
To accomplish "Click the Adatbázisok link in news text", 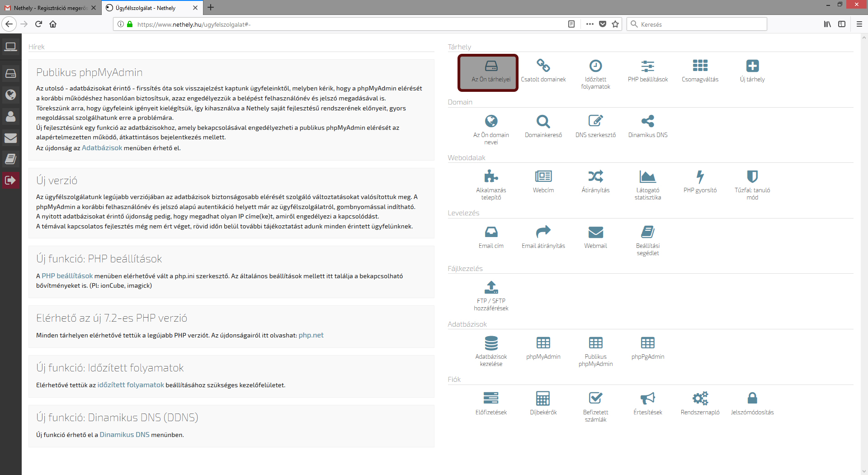I will point(102,148).
